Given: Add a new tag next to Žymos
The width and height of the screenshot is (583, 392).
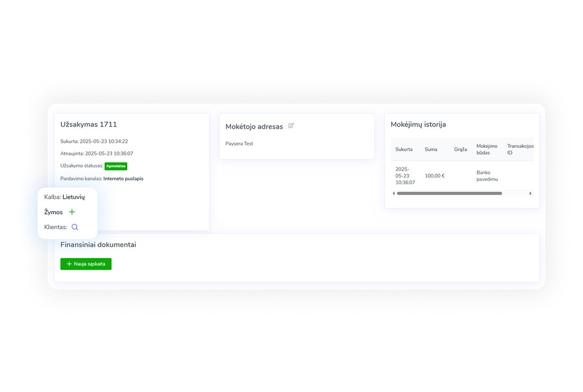Looking at the screenshot, I should coord(72,212).
